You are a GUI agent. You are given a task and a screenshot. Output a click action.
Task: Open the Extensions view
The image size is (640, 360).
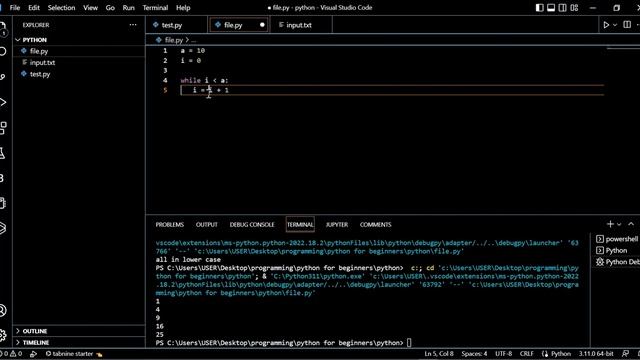(x=3, y=128)
